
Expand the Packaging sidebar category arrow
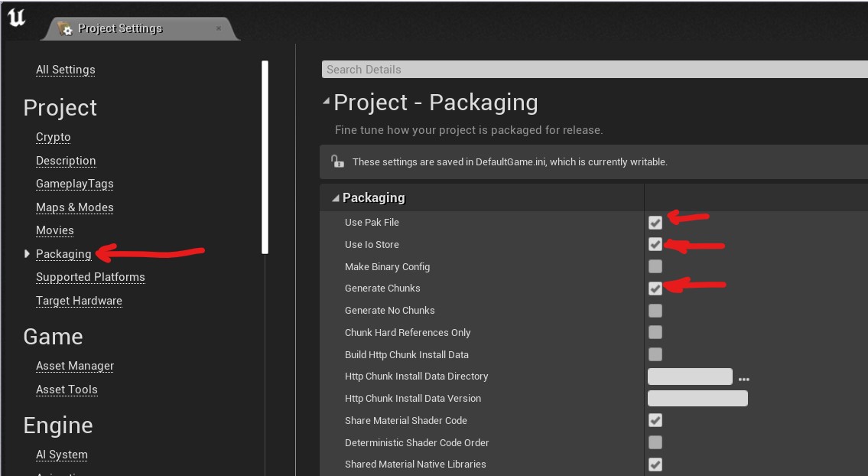[26, 253]
